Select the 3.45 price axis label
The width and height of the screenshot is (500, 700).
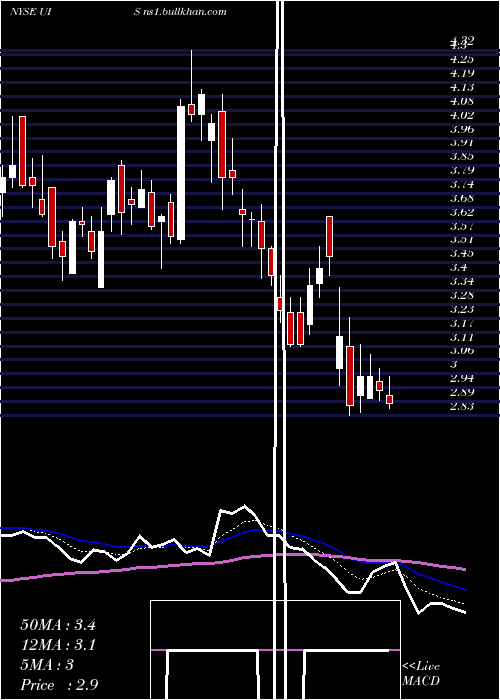coord(462,254)
